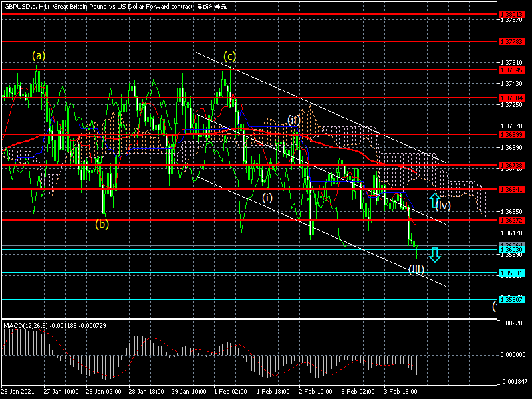Image resolution: width=532 pixels, height=399 pixels.
Task: Click the cyan up arrow near wave (iv)
Action: pyautogui.click(x=434, y=199)
